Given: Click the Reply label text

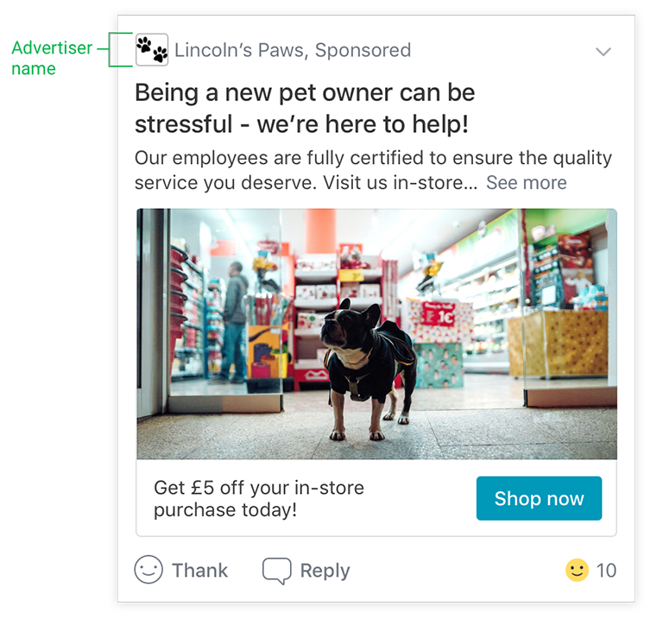Looking at the screenshot, I should coord(325,571).
